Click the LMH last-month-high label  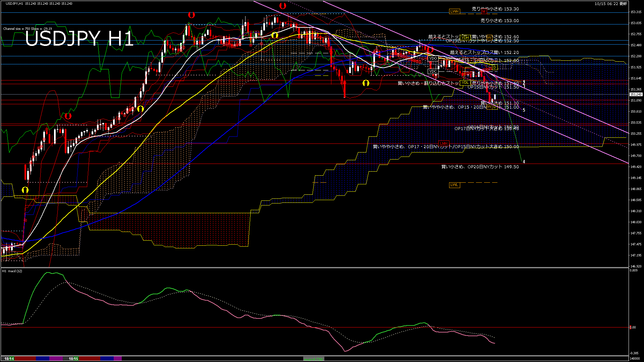click(x=444, y=143)
